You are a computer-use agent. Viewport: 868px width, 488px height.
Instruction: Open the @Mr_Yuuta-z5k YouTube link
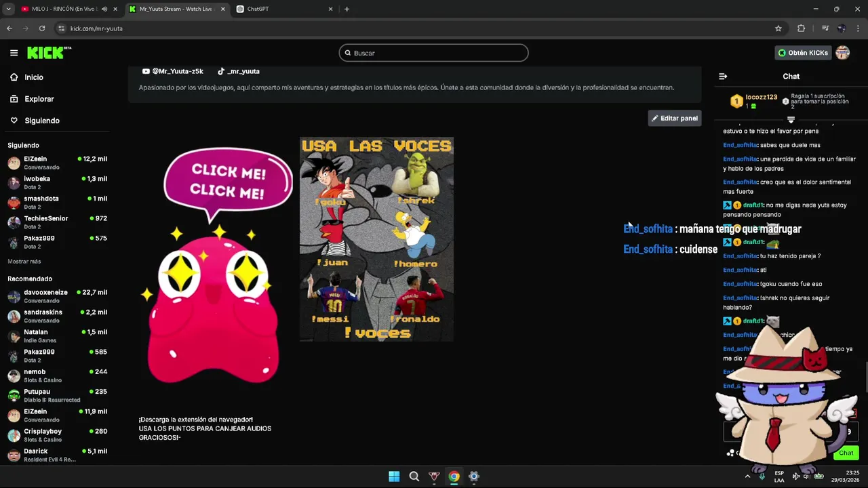tap(172, 71)
